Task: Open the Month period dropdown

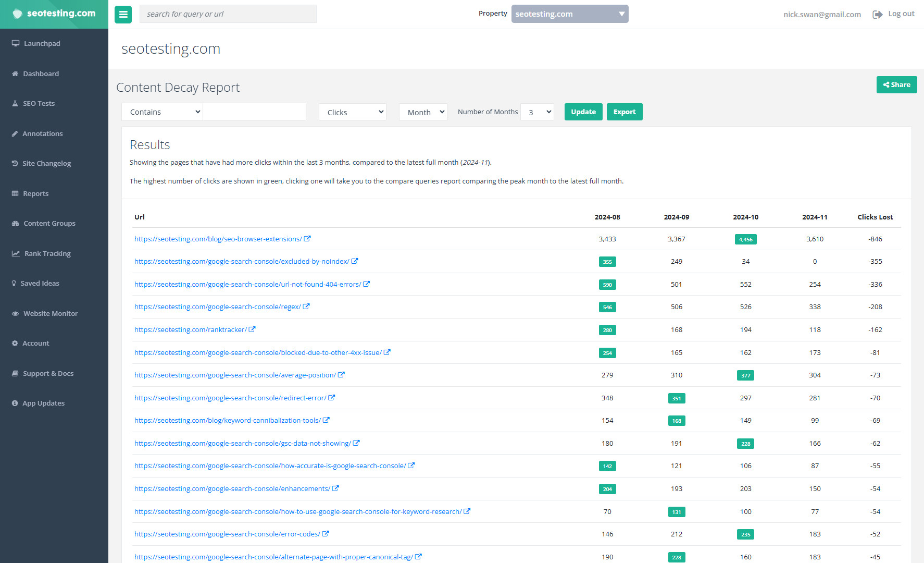Action: (423, 112)
